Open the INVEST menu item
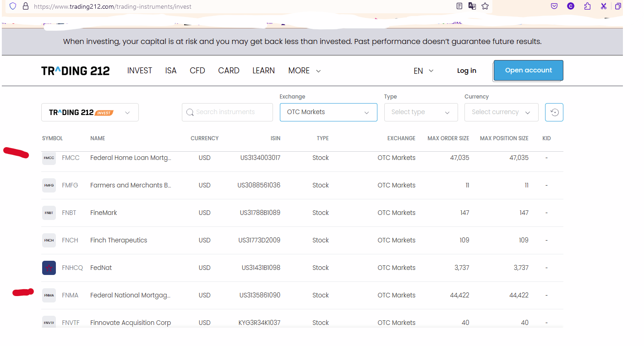This screenshot has height=346, width=644. click(x=140, y=71)
